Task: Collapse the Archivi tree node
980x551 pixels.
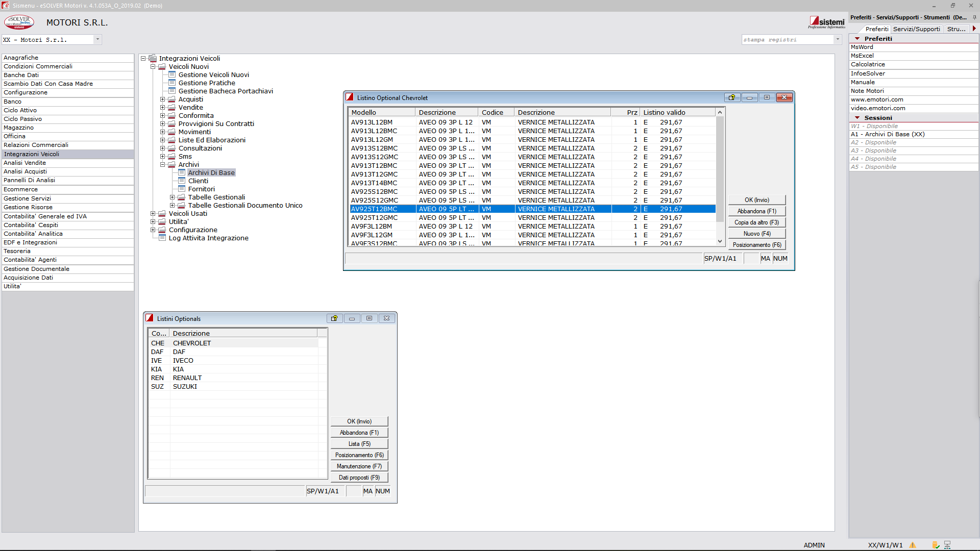Action: click(162, 164)
